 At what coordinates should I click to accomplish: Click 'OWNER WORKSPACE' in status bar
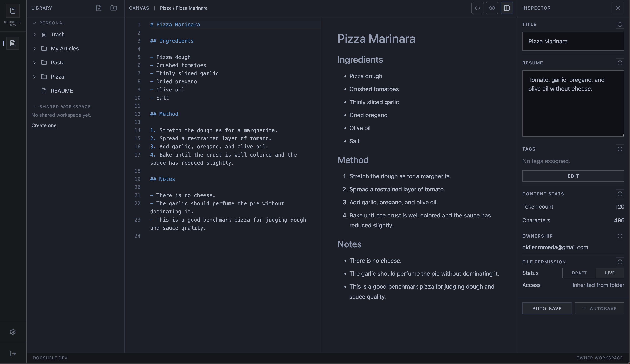coord(599,358)
